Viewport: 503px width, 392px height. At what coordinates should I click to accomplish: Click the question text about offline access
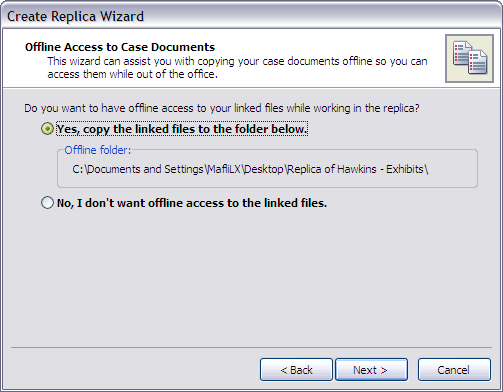(x=222, y=108)
